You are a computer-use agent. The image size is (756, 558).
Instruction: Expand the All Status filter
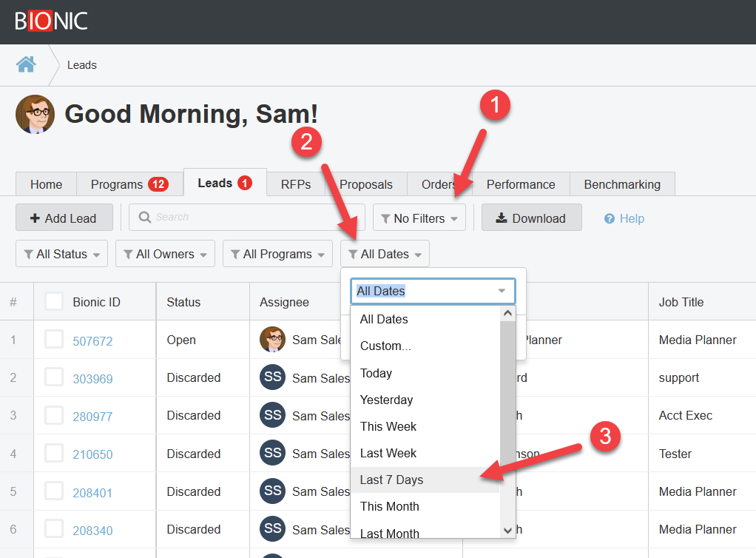tap(61, 254)
